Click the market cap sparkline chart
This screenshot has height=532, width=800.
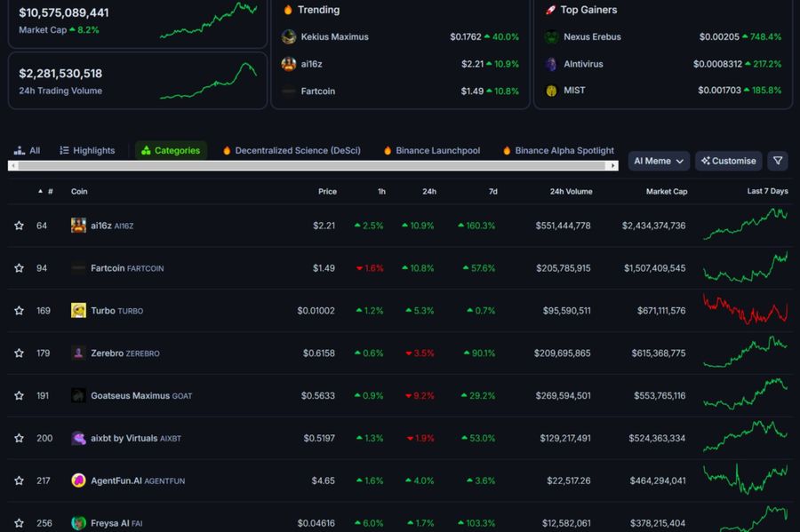pyautogui.click(x=208, y=20)
